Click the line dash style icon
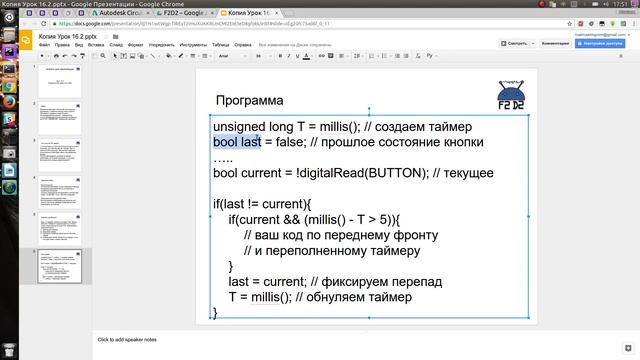 click(205, 56)
